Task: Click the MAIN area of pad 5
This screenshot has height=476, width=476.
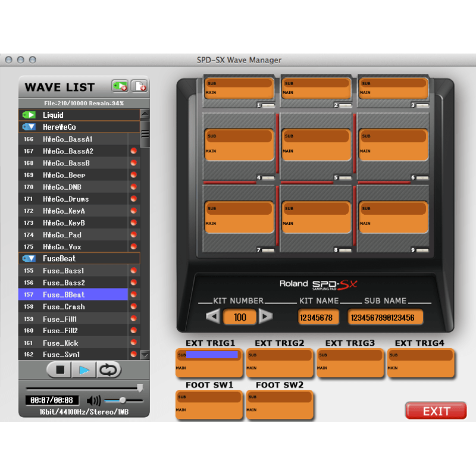Action: [317, 152]
